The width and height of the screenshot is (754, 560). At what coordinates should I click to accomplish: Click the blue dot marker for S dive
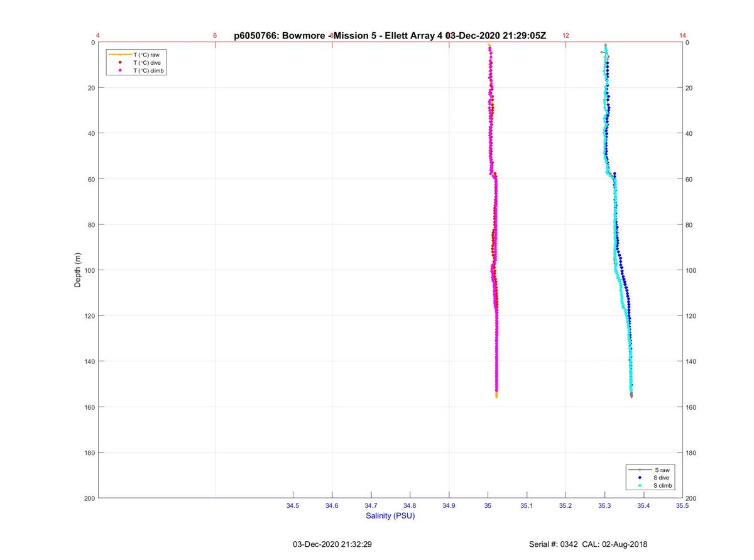coord(640,478)
